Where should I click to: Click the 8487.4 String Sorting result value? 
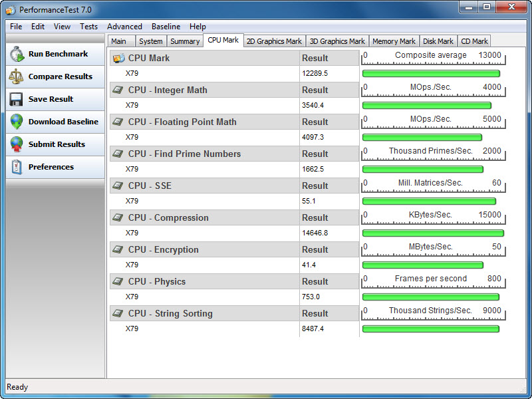[x=313, y=329]
